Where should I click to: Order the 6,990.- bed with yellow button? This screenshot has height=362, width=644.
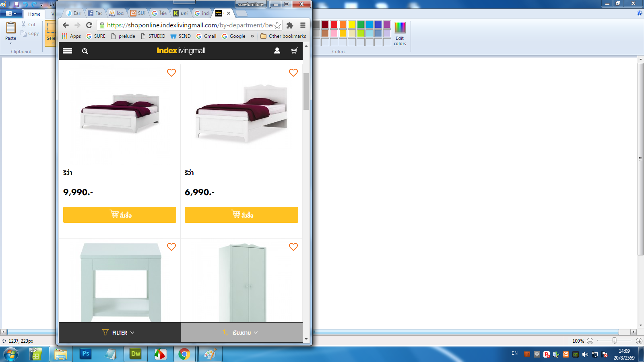(x=242, y=215)
